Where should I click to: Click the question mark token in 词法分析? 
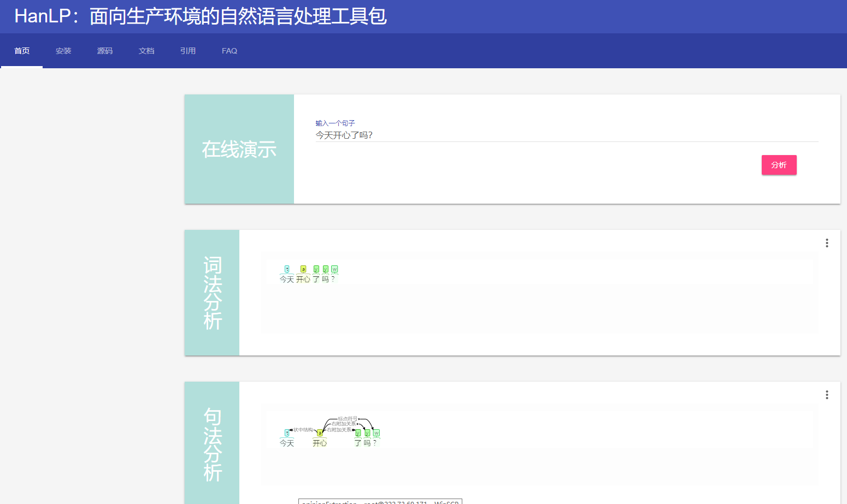[333, 279]
